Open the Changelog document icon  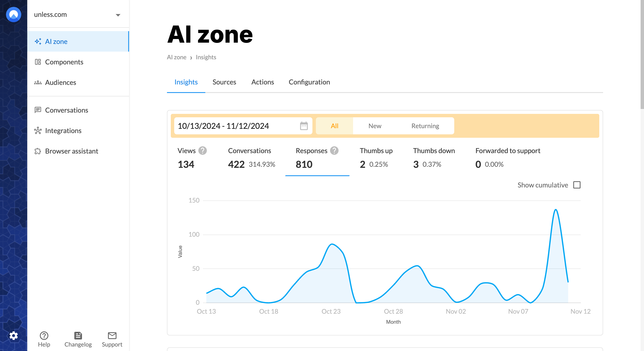coord(78,335)
